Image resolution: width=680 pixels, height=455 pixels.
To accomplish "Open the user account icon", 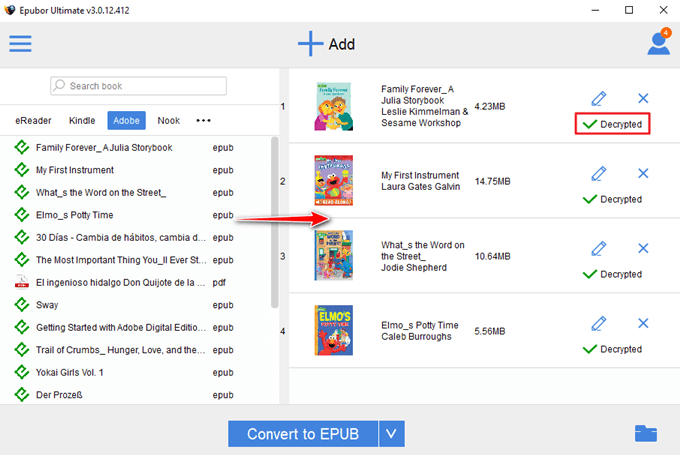I will click(x=659, y=42).
